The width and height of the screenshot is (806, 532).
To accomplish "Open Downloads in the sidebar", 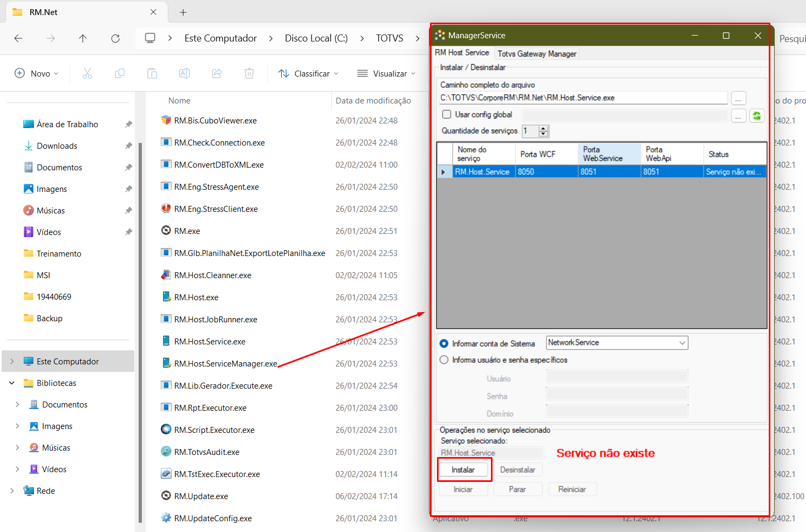I will 57,146.
